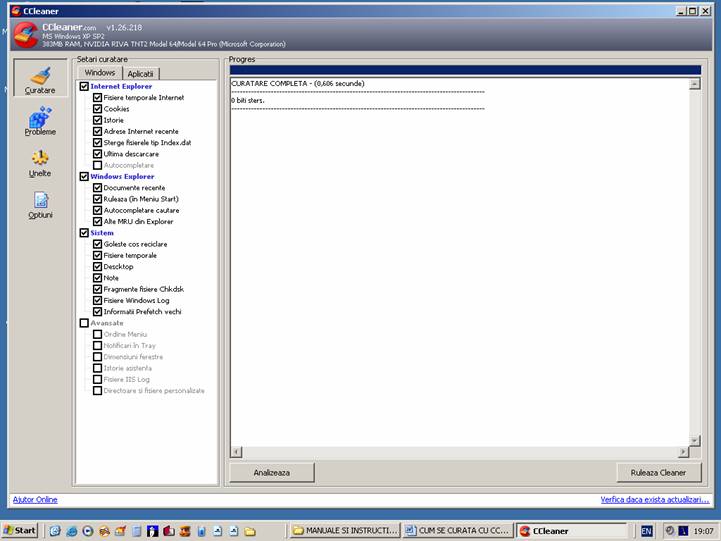Open the Probleme section icon

pos(40,122)
